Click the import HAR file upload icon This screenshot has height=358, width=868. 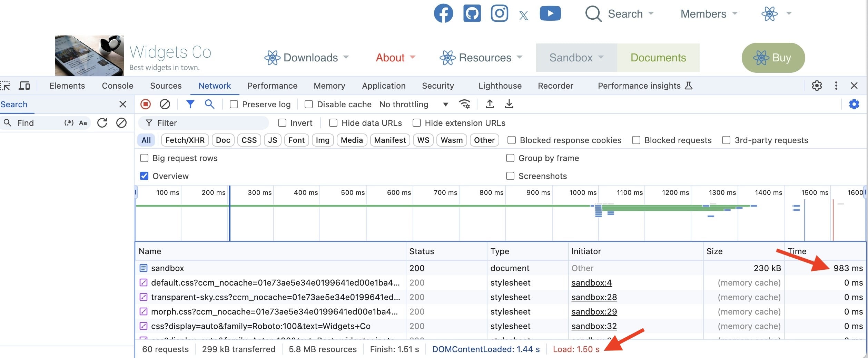490,104
